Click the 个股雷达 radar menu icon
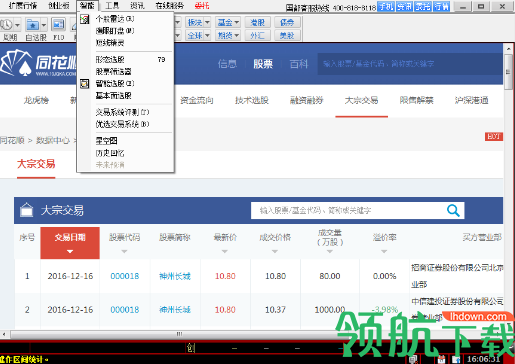Screen dimensions: 515x364 85,19
